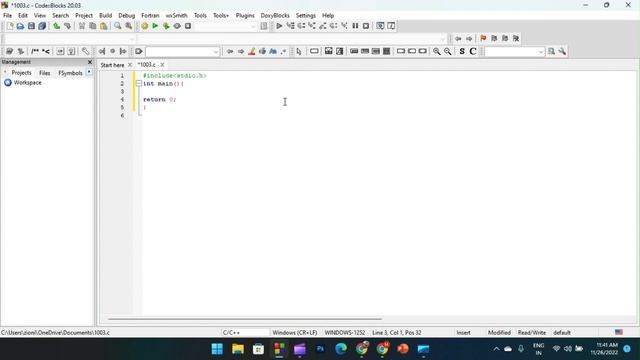Open the DoxyBlocks menu
The height and width of the screenshot is (360, 640).
[275, 16]
